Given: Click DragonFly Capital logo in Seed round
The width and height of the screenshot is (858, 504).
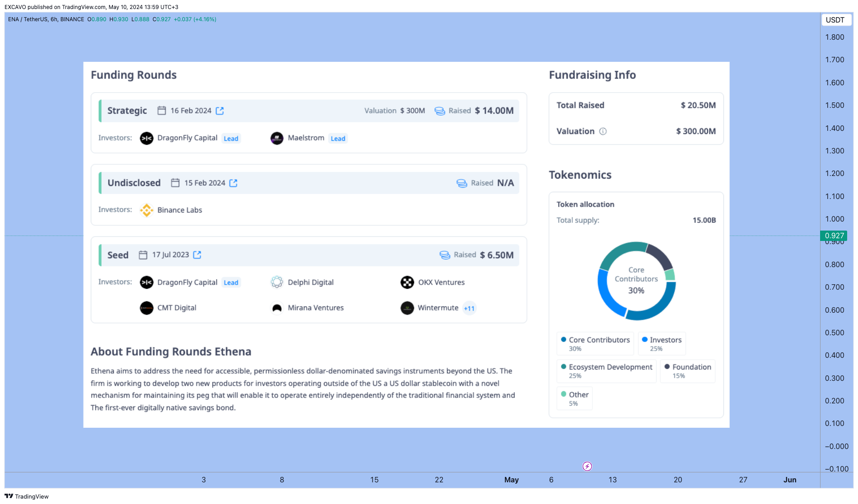Looking at the screenshot, I should [147, 282].
